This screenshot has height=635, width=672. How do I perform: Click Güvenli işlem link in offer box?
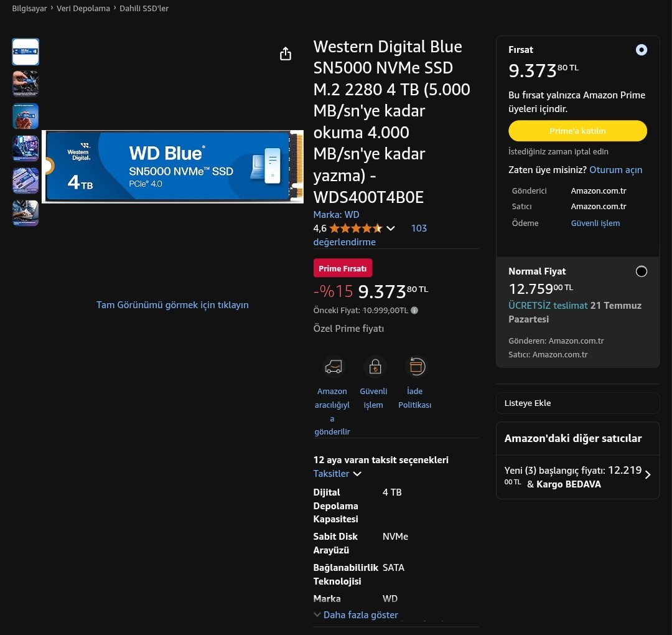(x=595, y=223)
